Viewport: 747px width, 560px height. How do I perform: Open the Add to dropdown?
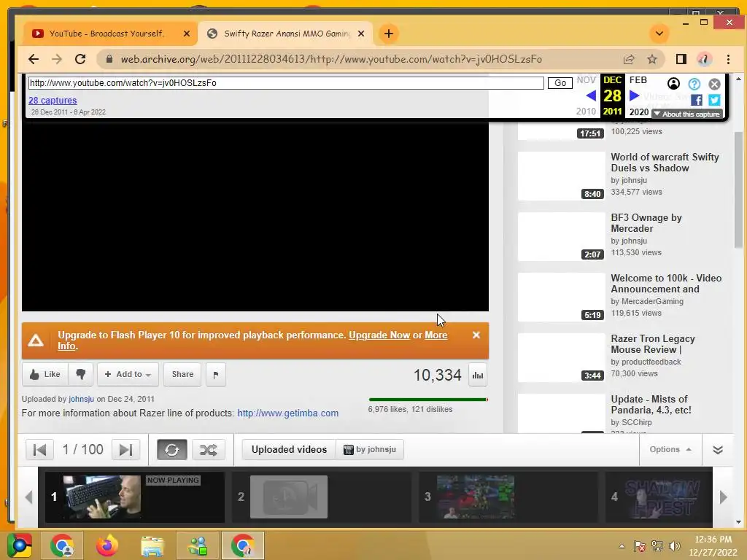(128, 374)
